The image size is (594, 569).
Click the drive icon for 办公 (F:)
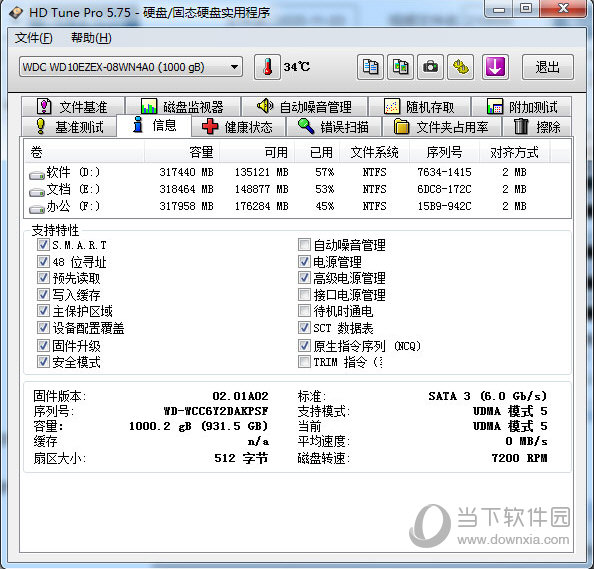click(x=37, y=209)
